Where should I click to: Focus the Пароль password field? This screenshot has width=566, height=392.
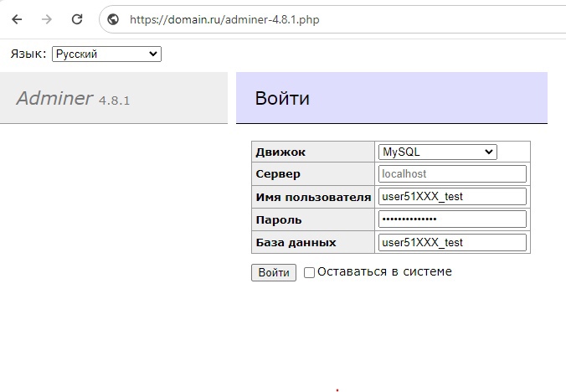[452, 219]
